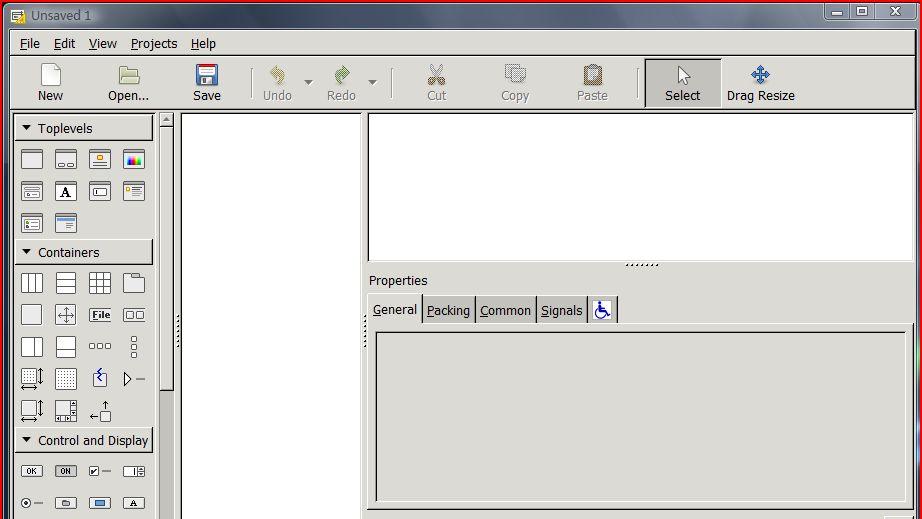922x519 pixels.
Task: Select the Menu Bar 'File' widget
Action: [100, 314]
